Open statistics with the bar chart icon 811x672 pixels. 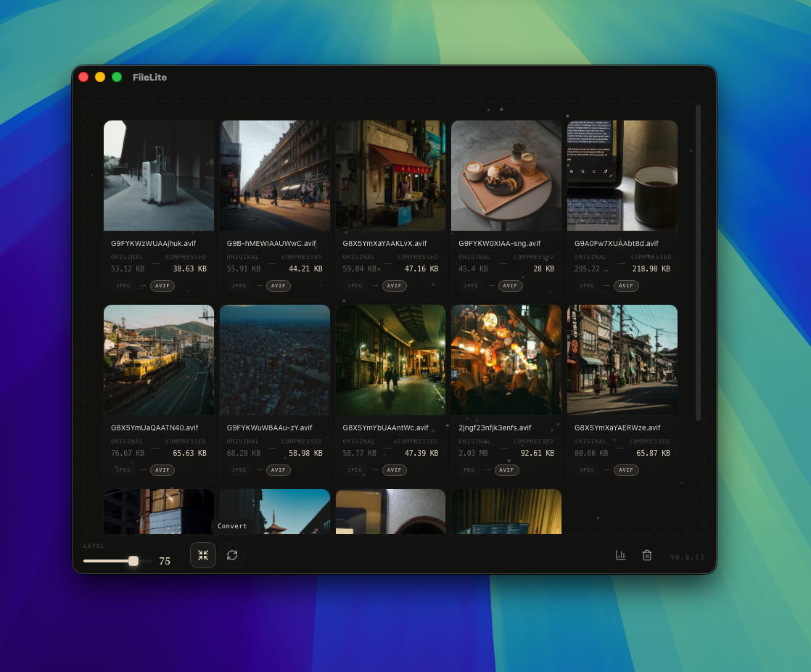click(x=620, y=554)
